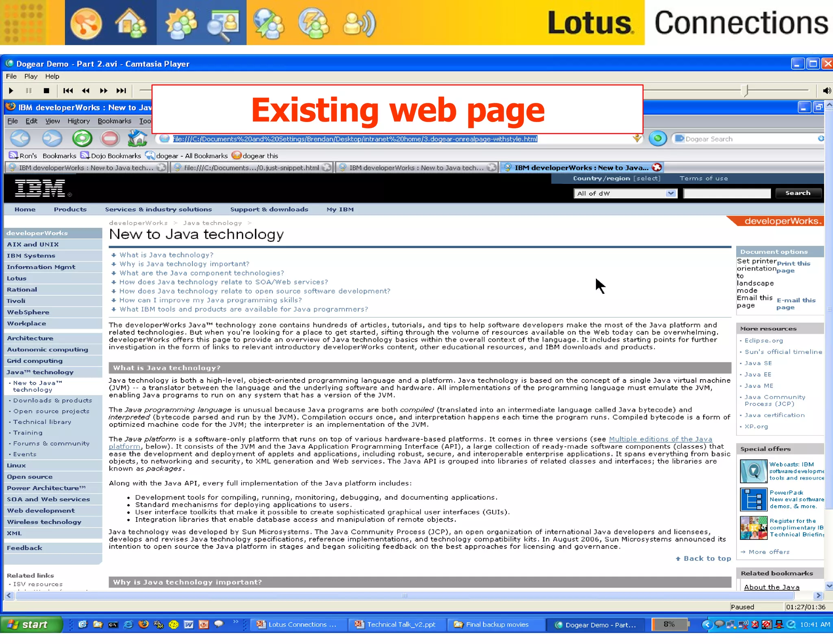833x644 pixels.
Task: Select XML in left sidebar
Action: point(52,533)
